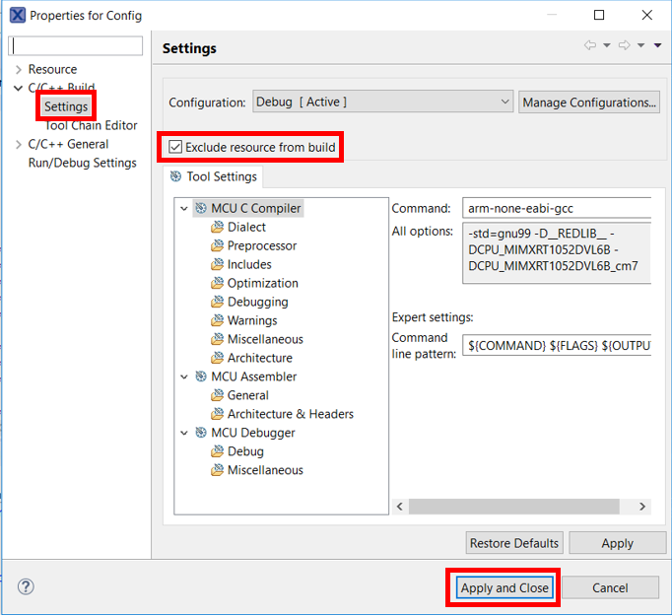Expand the C/C++ General node

(19, 144)
